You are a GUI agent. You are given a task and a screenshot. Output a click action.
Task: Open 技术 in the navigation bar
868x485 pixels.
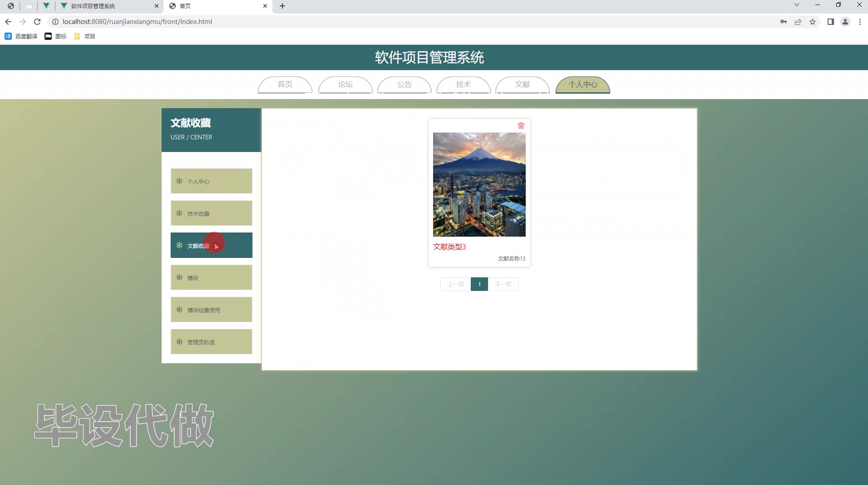click(463, 85)
